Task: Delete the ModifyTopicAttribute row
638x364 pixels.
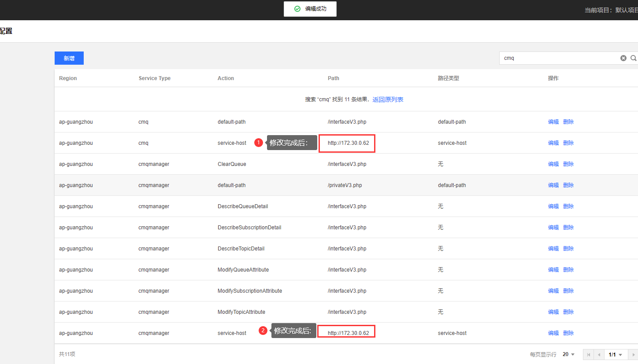Action: pos(568,312)
